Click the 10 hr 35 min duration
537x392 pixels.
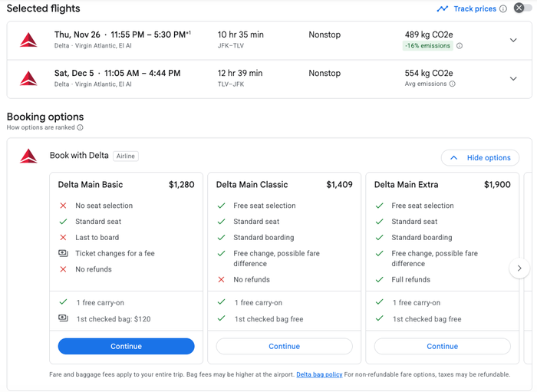(x=240, y=35)
